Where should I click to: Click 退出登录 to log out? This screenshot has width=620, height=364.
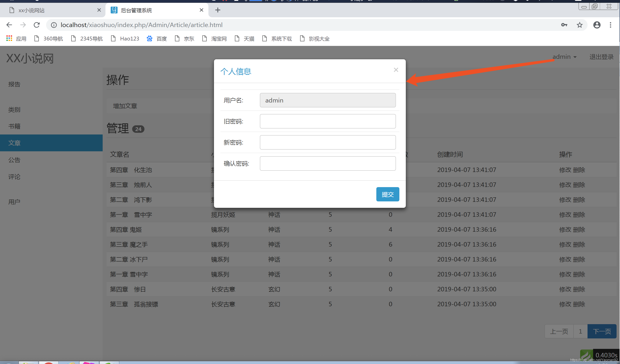601,57
